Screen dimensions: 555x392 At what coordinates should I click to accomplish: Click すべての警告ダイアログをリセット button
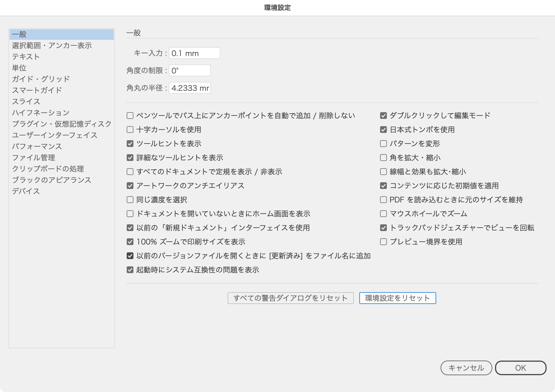[x=290, y=298]
